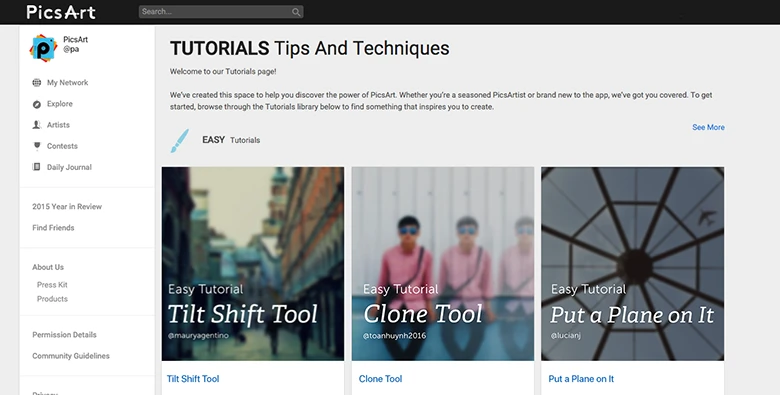Viewport: 780px width, 395px height.
Task: Open 2015 Year in Review
Action: pyautogui.click(x=67, y=206)
